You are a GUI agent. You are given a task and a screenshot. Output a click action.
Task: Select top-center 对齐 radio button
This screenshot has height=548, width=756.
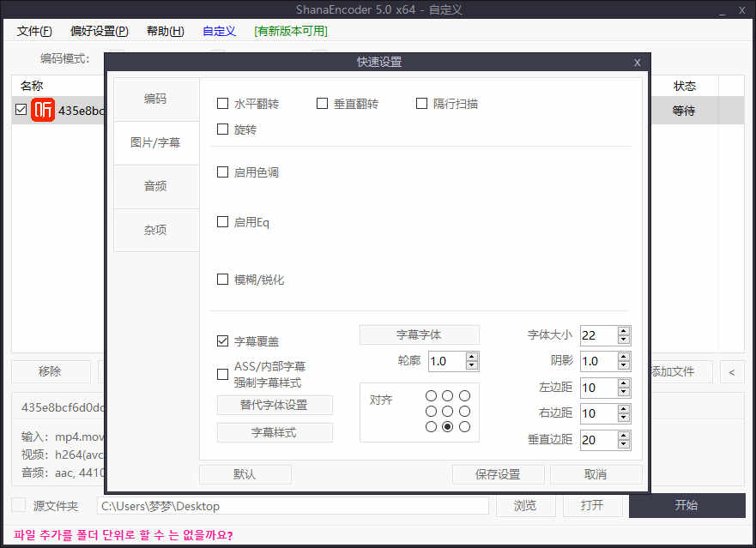[447, 395]
